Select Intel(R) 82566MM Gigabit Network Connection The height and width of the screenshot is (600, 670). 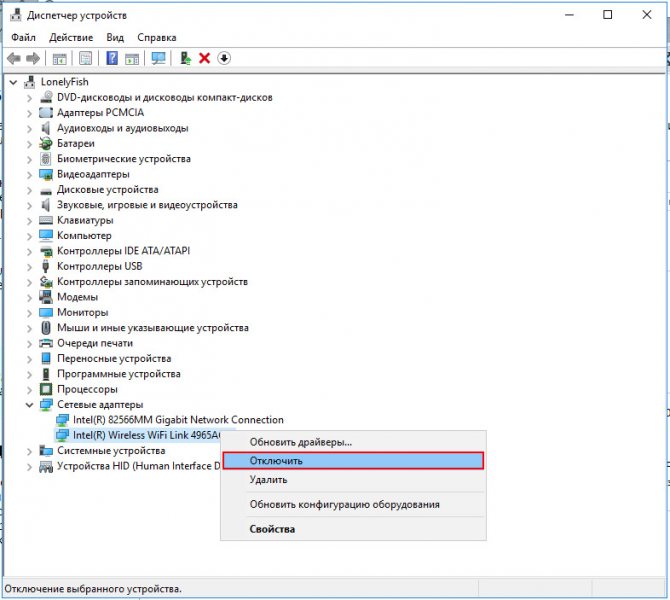(x=178, y=420)
